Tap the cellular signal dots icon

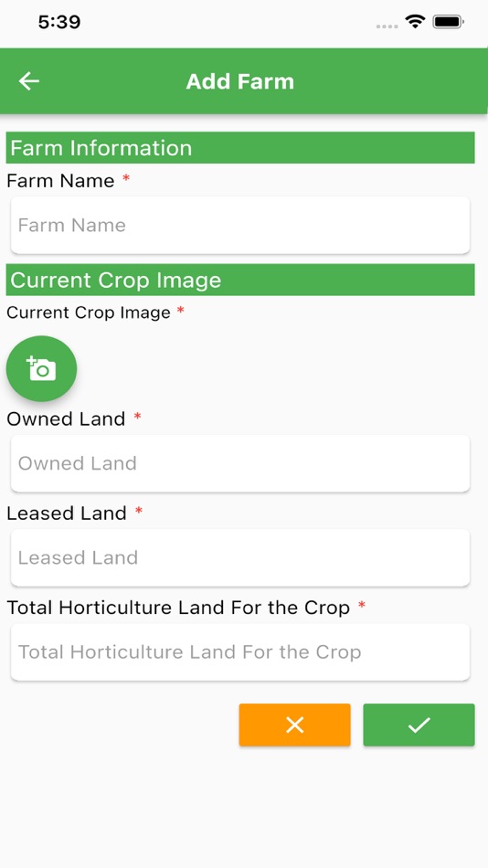click(387, 26)
